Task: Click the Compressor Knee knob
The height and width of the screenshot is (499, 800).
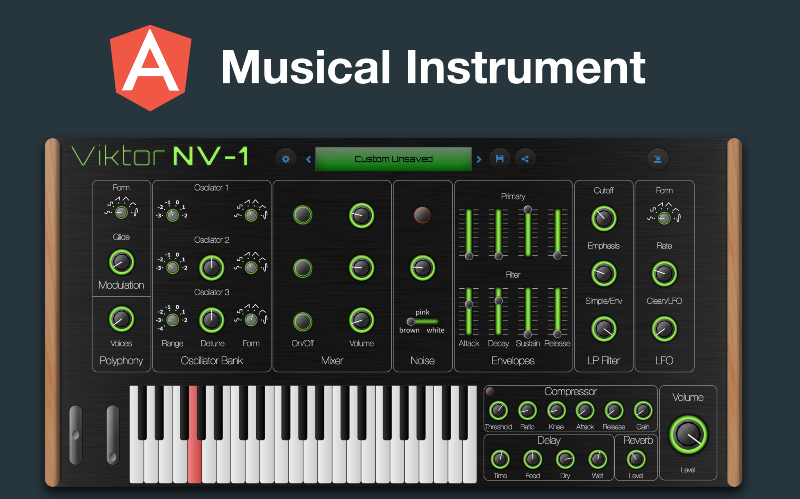Action: click(x=556, y=410)
